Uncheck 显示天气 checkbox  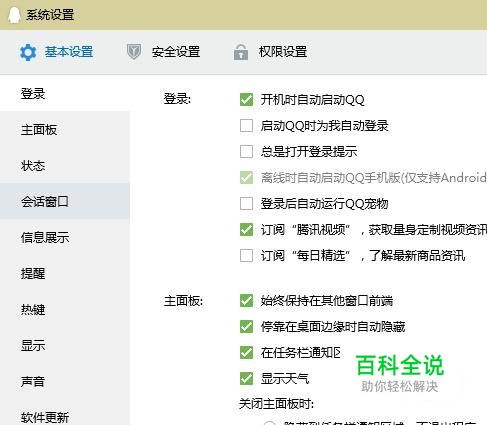coord(246,379)
